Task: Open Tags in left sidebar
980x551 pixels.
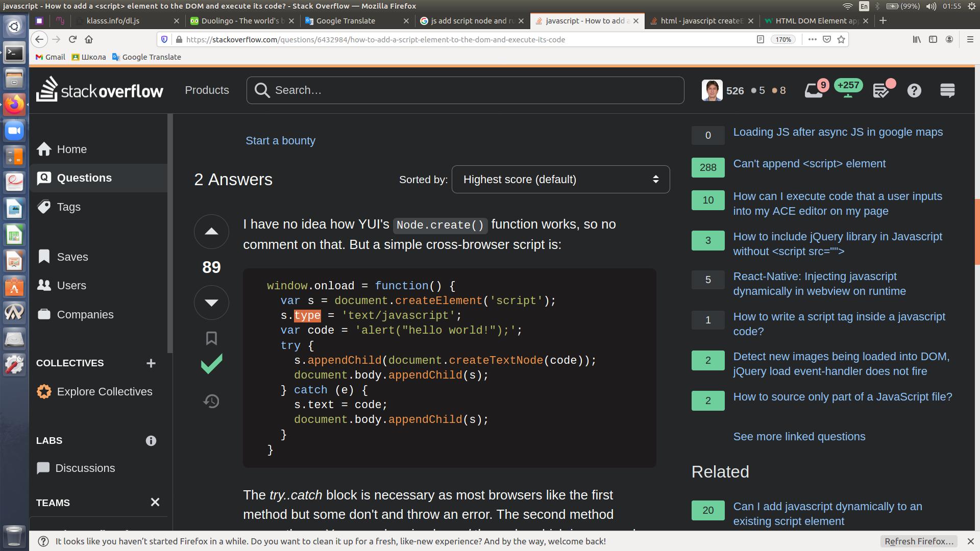Action: 68,207
